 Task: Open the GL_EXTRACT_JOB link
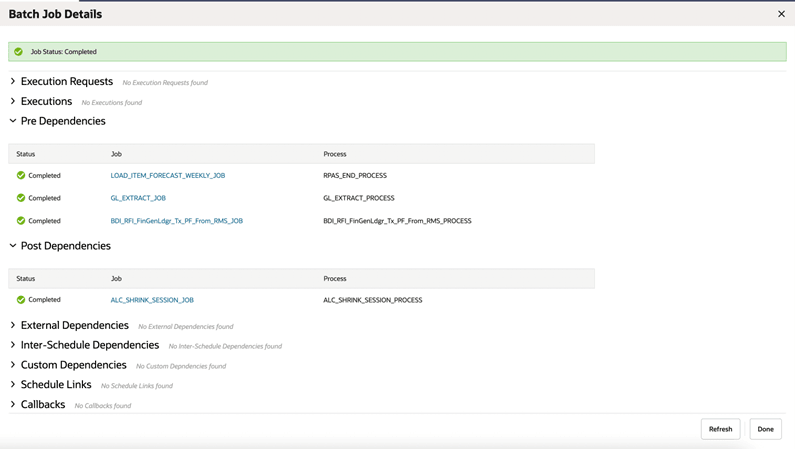pyautogui.click(x=138, y=198)
